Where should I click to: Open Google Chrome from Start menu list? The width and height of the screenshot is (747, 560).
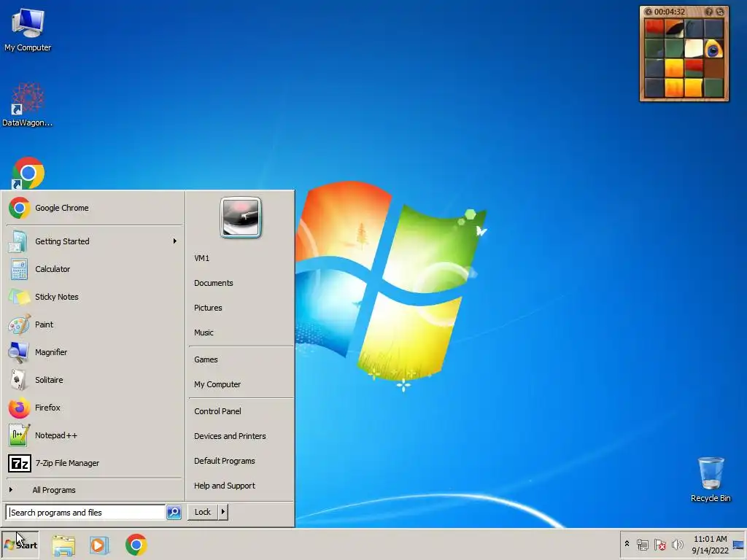point(94,208)
